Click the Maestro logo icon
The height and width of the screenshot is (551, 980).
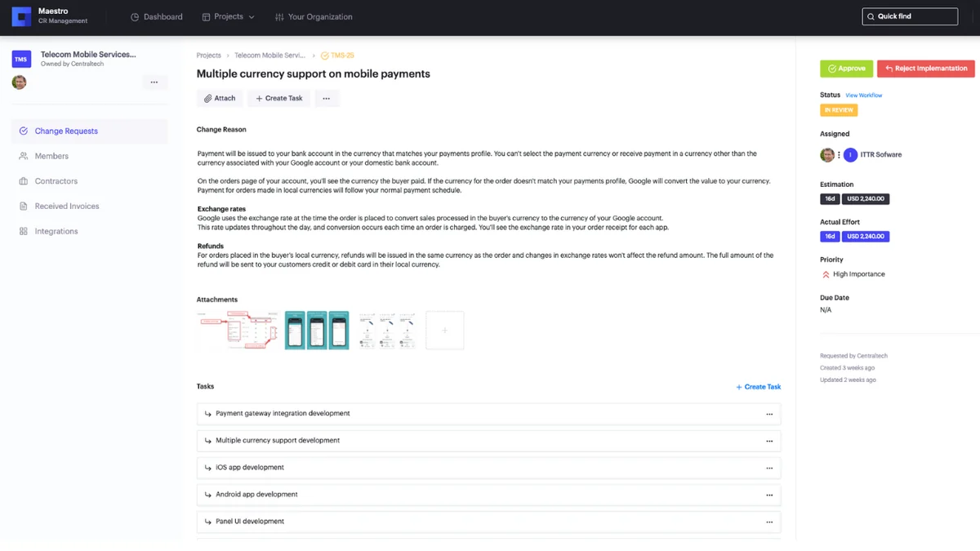pyautogui.click(x=22, y=16)
